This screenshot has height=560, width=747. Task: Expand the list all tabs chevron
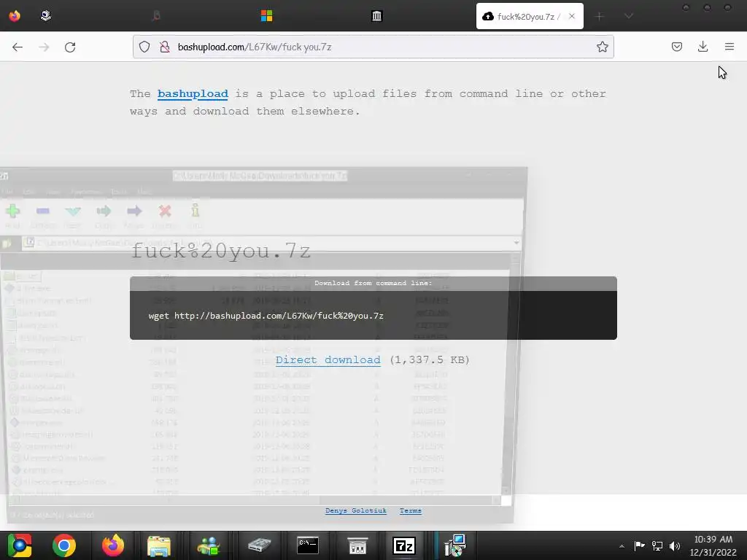[629, 16]
